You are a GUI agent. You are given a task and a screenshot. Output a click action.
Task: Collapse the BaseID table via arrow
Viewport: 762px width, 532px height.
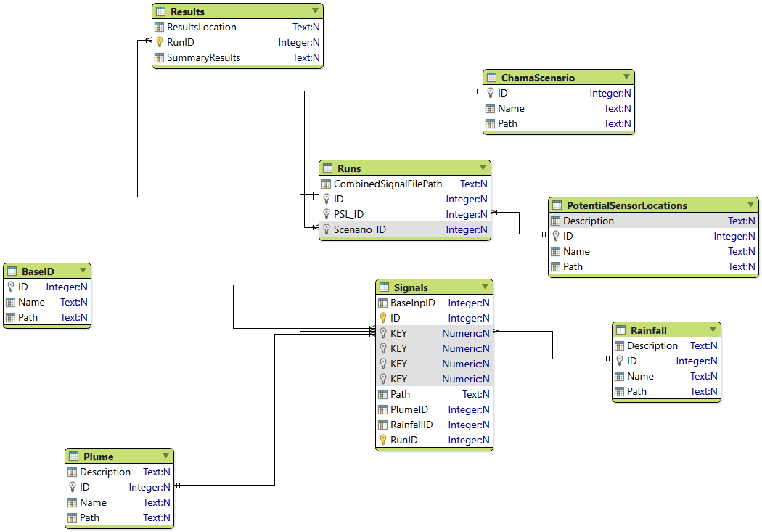pos(83,271)
